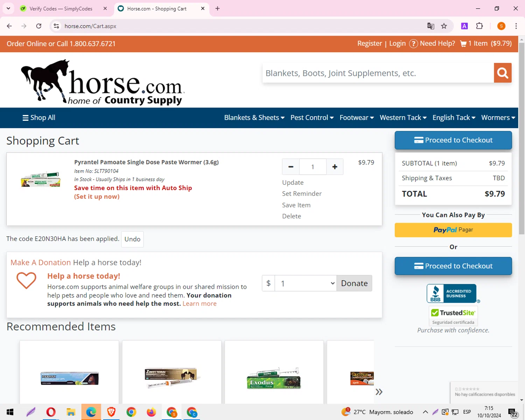Click the Register link
525x420 pixels.
370,44
